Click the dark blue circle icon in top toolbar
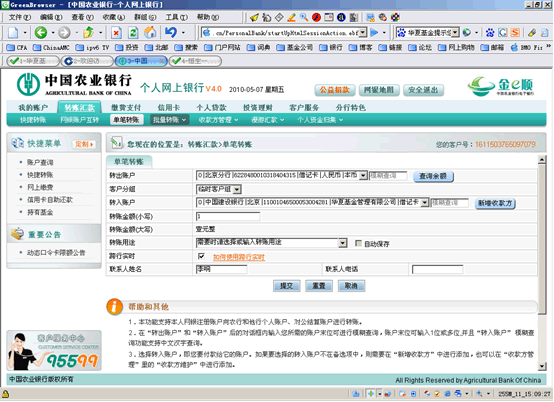Image resolution: width=554 pixels, height=402 pixels. click(341, 17)
